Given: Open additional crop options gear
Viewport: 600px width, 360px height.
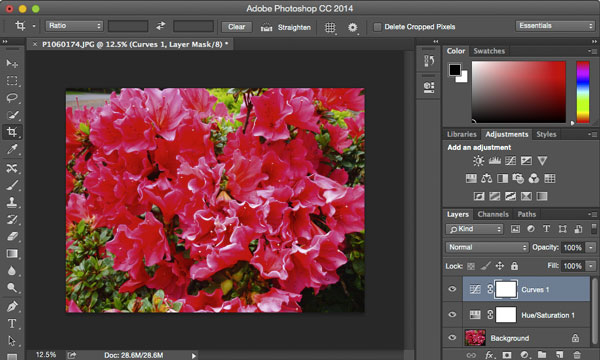Looking at the screenshot, I should (x=352, y=27).
